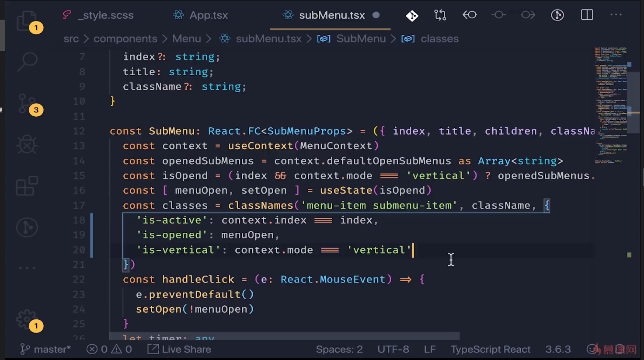The image size is (644, 360).
Task: Change file encoding via UTF-8
Action: coord(393,350)
